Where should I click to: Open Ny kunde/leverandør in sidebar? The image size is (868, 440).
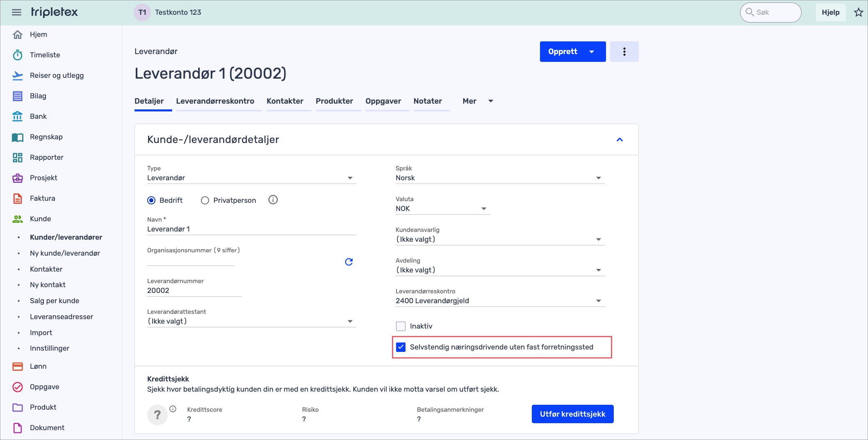click(65, 253)
